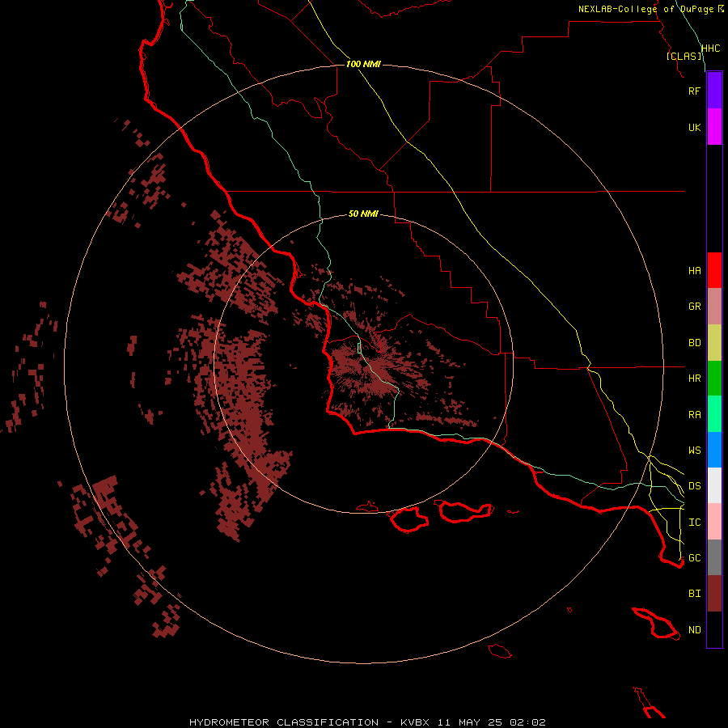Viewport: 728px width, 728px height.
Task: Click the RF legend label
Action: [x=694, y=91]
